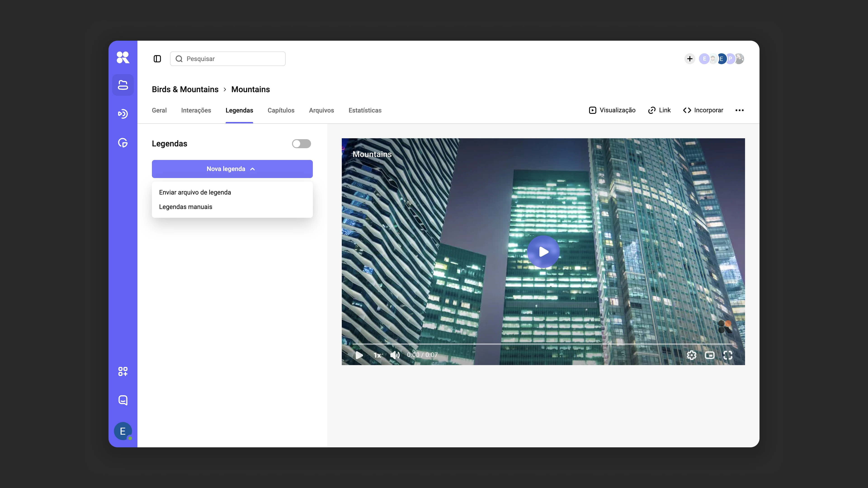868x488 pixels.
Task: Click the last photo avatar in header
Action: coord(739,59)
